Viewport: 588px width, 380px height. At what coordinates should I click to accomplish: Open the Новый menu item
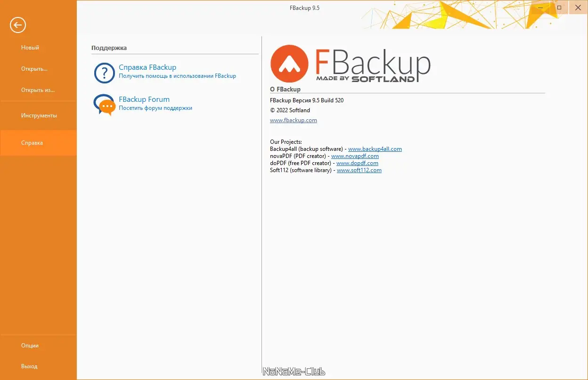point(30,48)
